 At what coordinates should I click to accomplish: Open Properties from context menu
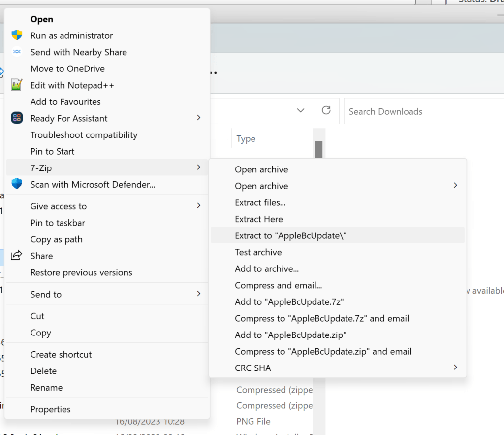point(107,409)
